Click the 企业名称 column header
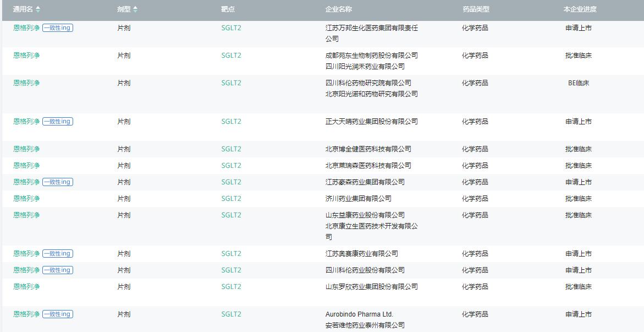Image resolution: width=644 pixels, height=332 pixels. [338, 9]
